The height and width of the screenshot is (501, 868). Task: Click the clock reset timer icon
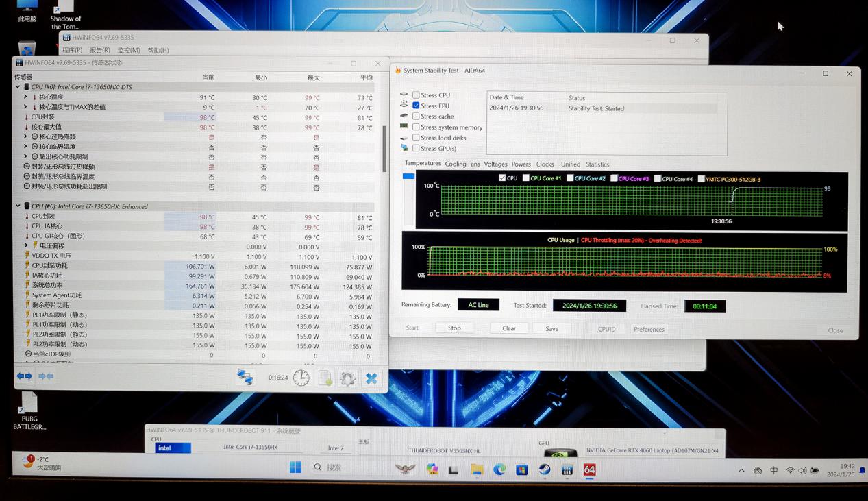(301, 378)
